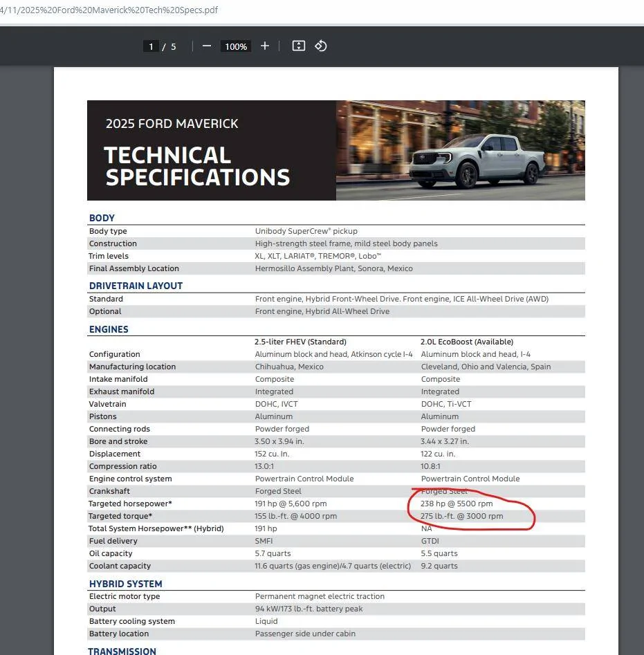Click 'XL, XLT, LARIAT, TREMOR, Lobo' trim text
This screenshot has height=655, width=644.
pyautogui.click(x=318, y=256)
